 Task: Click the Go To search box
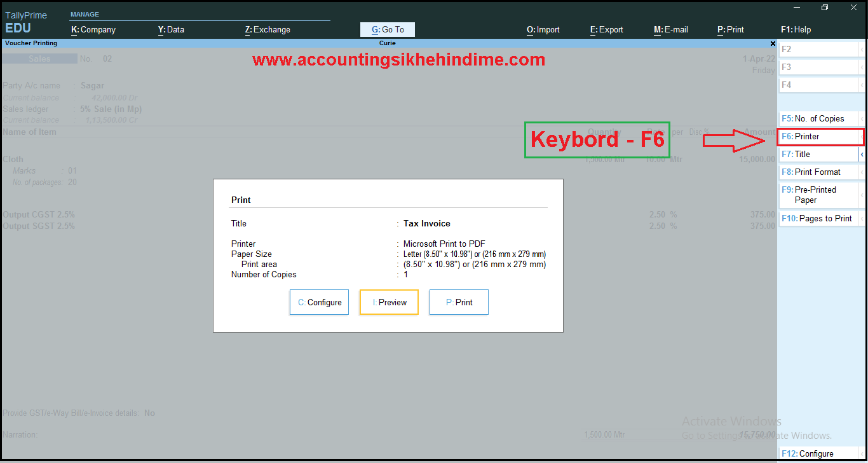[388, 29]
